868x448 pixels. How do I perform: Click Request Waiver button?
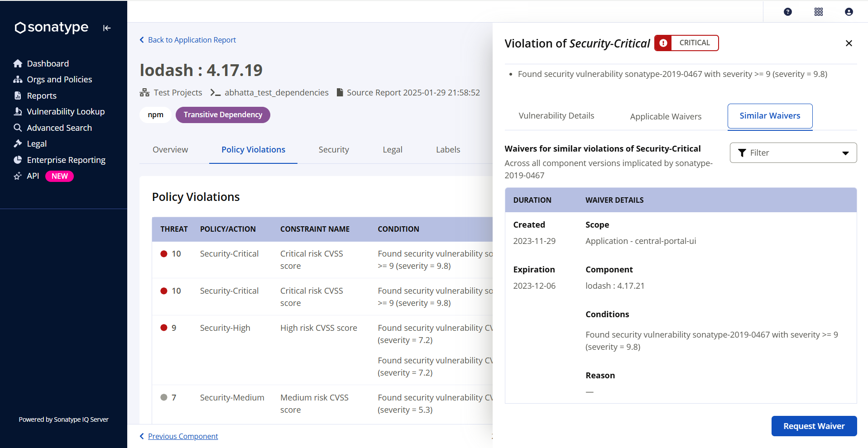coord(814,426)
